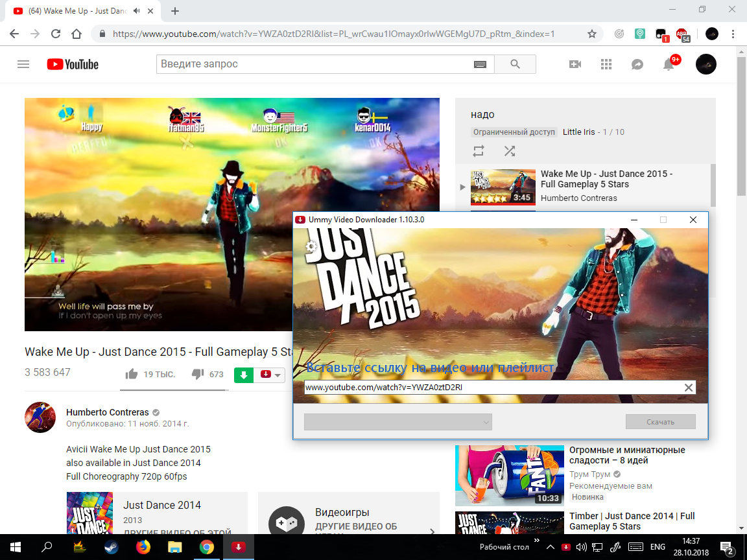
Task: Open Chrome home page
Action: coord(77,34)
